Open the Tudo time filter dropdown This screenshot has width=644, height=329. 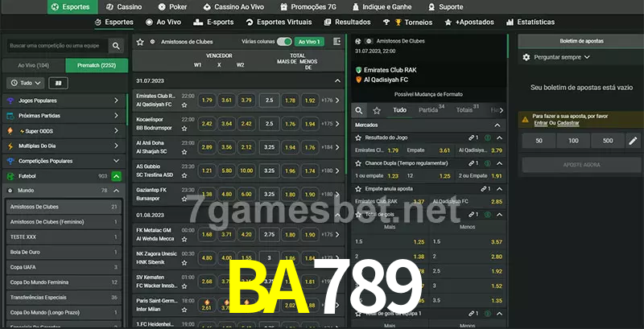pos(26,84)
